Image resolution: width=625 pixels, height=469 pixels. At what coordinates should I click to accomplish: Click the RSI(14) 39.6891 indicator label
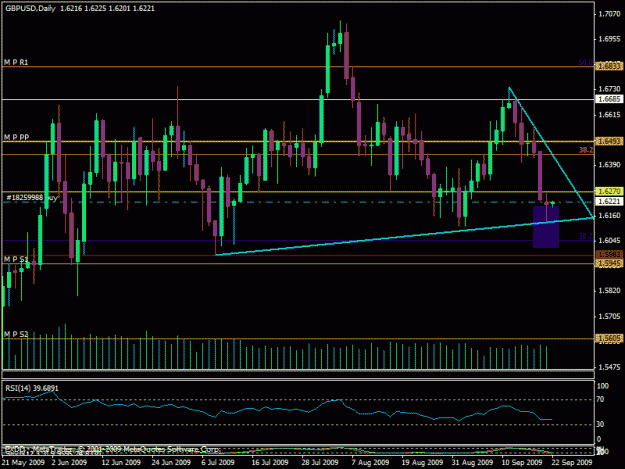(32, 388)
